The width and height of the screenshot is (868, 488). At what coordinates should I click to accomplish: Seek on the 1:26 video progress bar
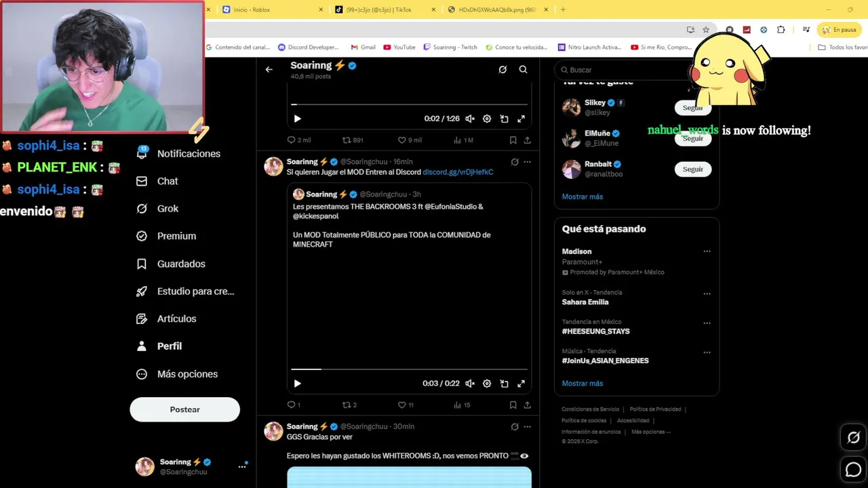(x=409, y=104)
